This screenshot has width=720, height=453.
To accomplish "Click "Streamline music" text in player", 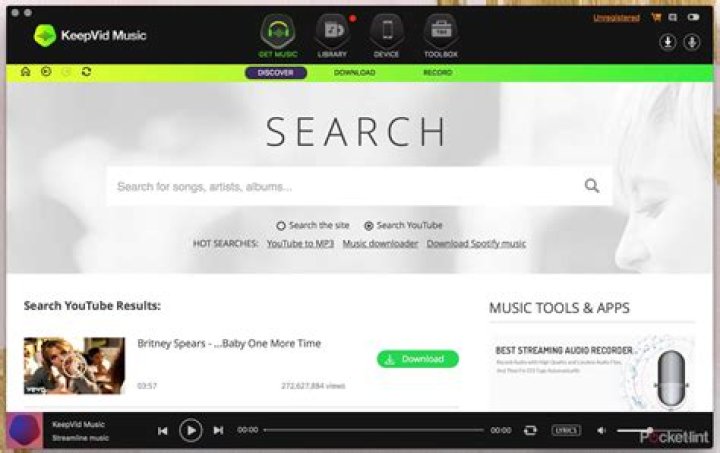I will click(80, 438).
